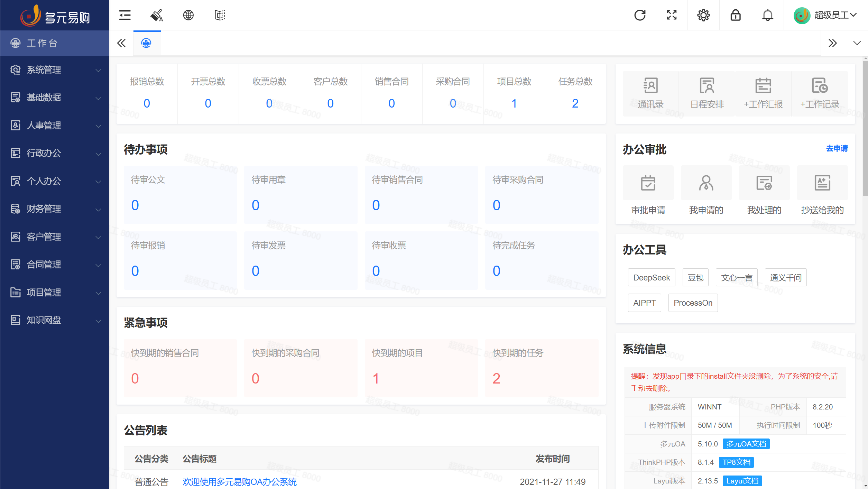Click the workbench home tab icon
This screenshot has width=868, height=489.
click(147, 43)
